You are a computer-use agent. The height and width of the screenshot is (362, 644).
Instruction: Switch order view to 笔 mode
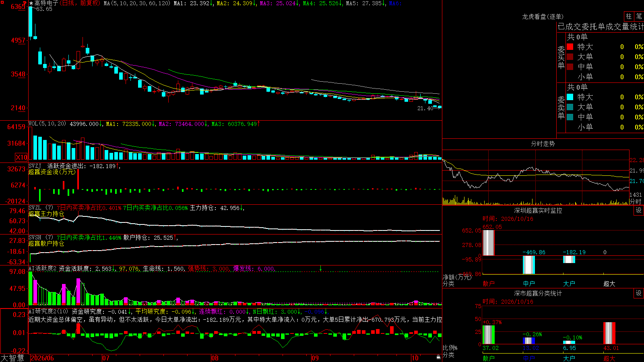pos(639,16)
